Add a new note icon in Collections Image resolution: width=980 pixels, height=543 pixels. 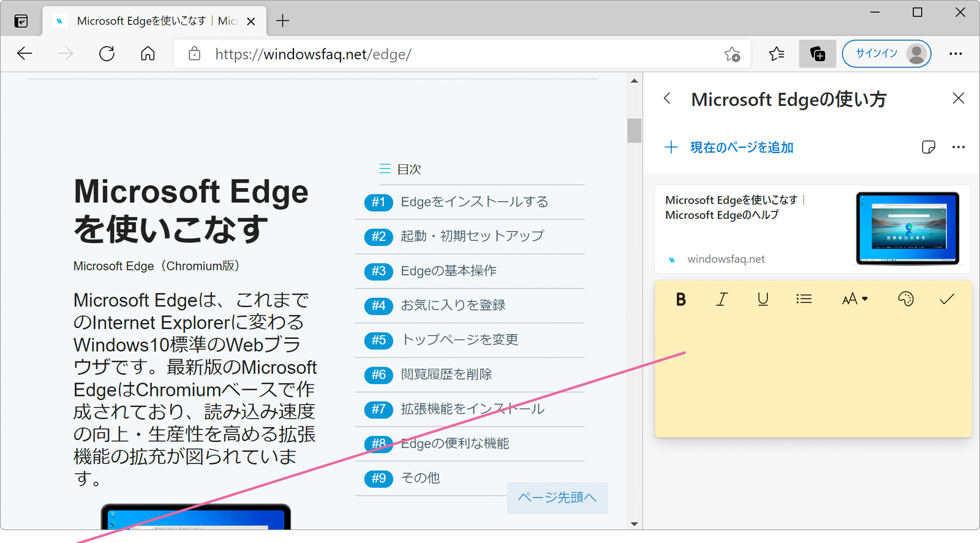(x=929, y=147)
